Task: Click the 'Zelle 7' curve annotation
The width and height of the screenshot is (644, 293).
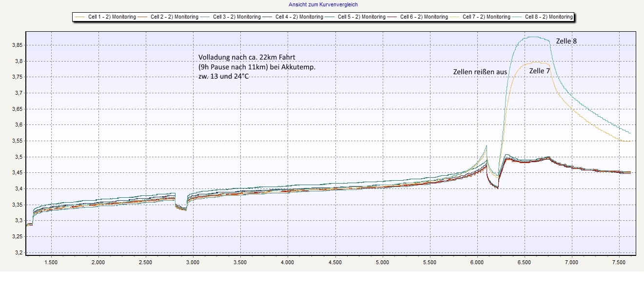Action: [539, 71]
